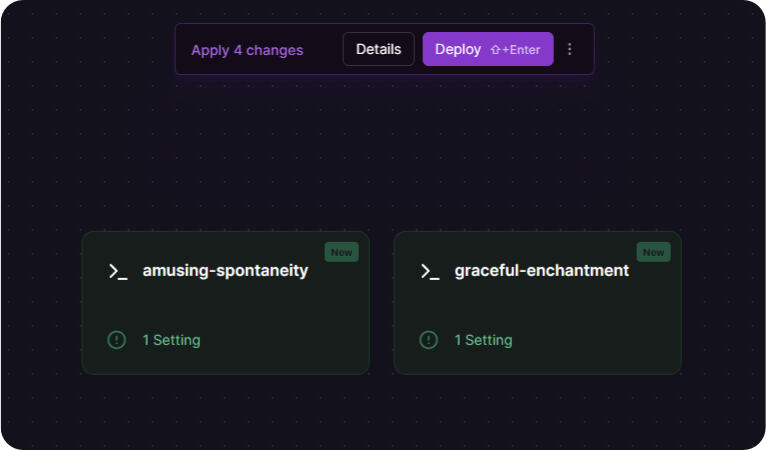Click the alert icon in graceful-enchantment card
The height and width of the screenshot is (450, 766).
click(x=429, y=340)
